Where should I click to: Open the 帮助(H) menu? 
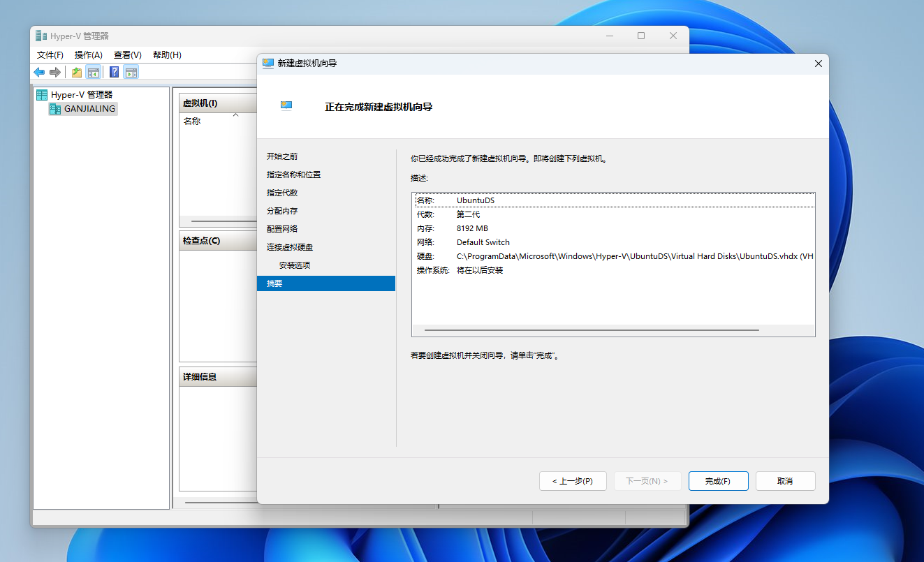click(167, 55)
